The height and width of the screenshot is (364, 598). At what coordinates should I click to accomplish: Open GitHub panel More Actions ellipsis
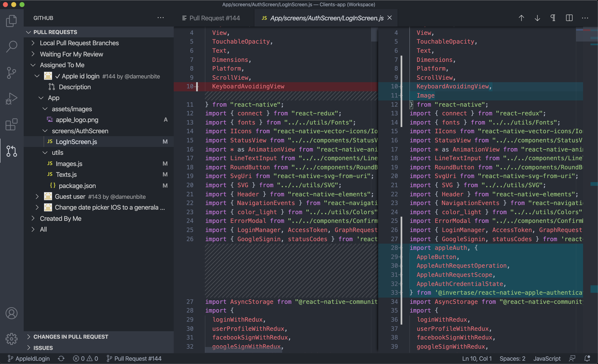(x=161, y=18)
